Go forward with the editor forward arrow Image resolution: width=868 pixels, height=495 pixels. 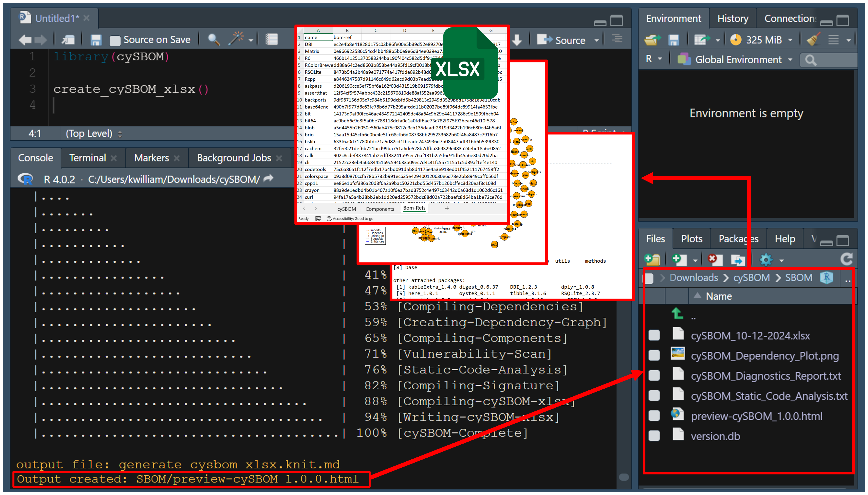[41, 40]
